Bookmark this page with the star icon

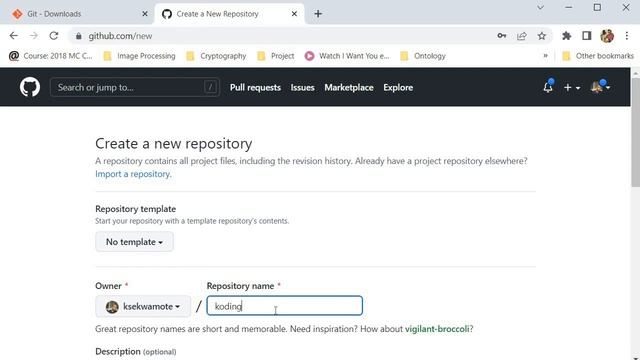pos(542,36)
